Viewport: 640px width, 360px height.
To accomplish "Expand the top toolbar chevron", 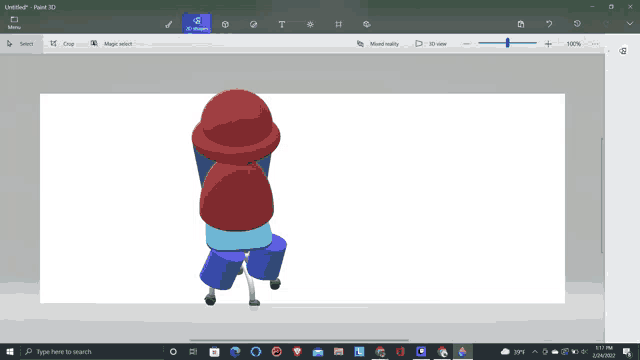I will point(630,24).
